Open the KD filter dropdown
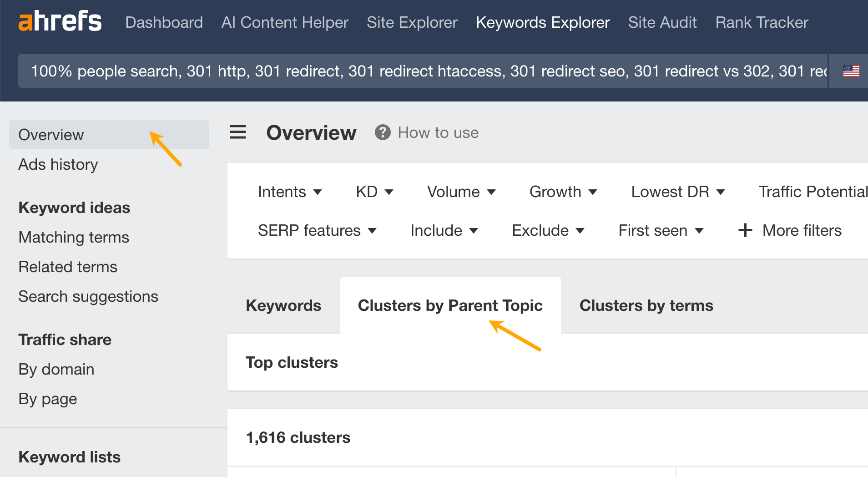868x477 pixels. click(374, 192)
